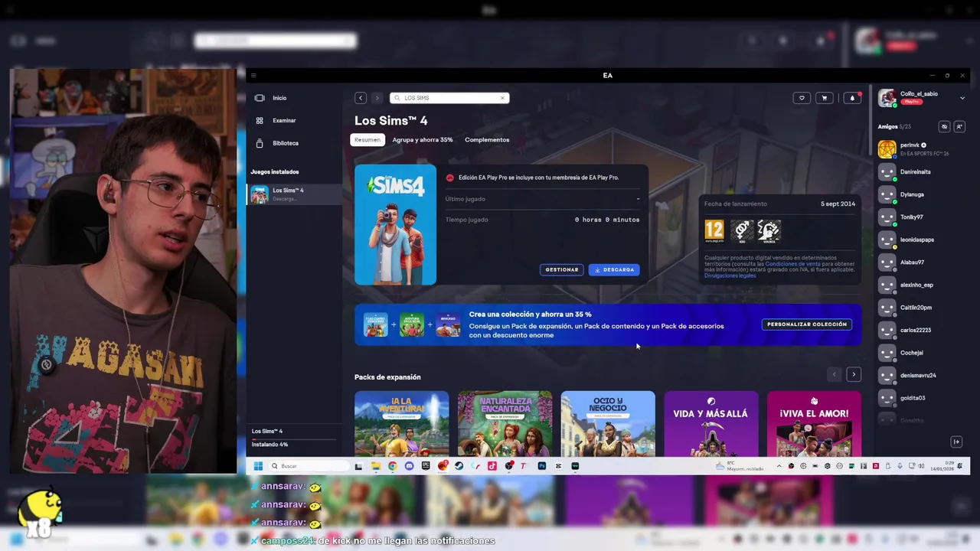Click the GESTIONAR button

561,269
